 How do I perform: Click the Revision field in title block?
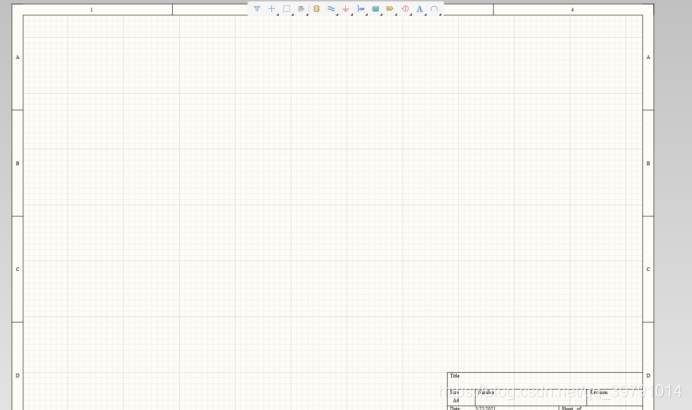tap(599, 392)
